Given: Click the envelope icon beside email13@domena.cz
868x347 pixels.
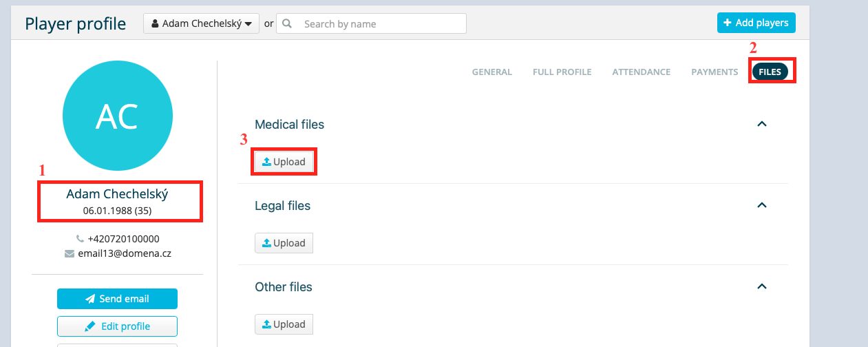Looking at the screenshot, I should (x=69, y=253).
